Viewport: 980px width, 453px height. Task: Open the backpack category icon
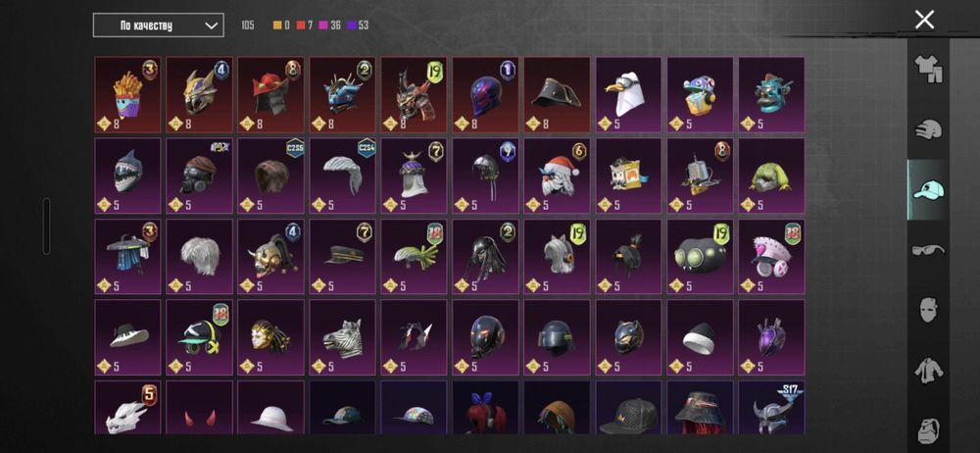coord(928,430)
